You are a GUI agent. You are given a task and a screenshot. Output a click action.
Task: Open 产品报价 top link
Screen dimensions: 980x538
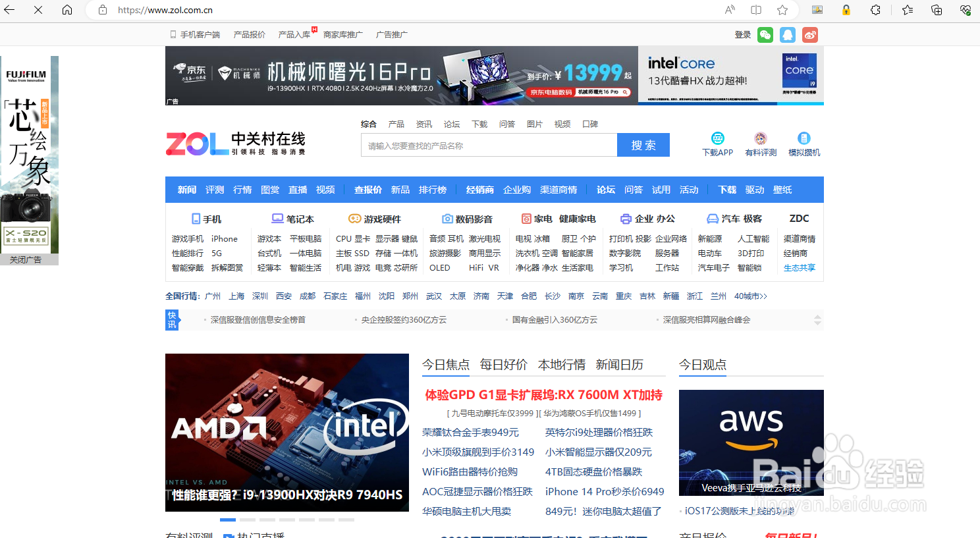[250, 34]
